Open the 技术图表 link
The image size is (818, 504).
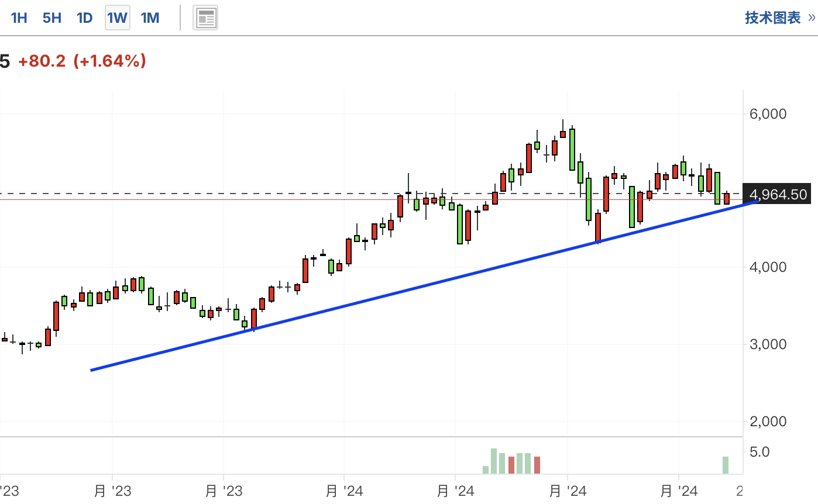pyautogui.click(x=780, y=18)
